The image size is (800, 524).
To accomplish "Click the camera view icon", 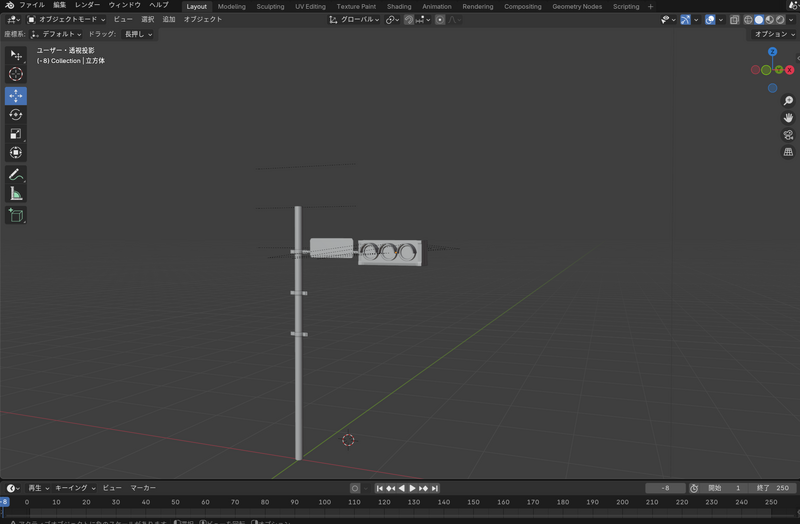I will point(788,135).
